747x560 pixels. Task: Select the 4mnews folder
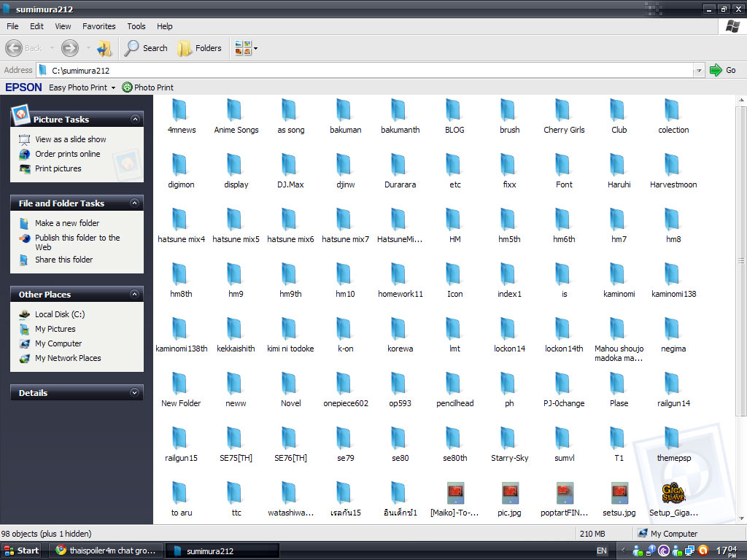point(181,117)
